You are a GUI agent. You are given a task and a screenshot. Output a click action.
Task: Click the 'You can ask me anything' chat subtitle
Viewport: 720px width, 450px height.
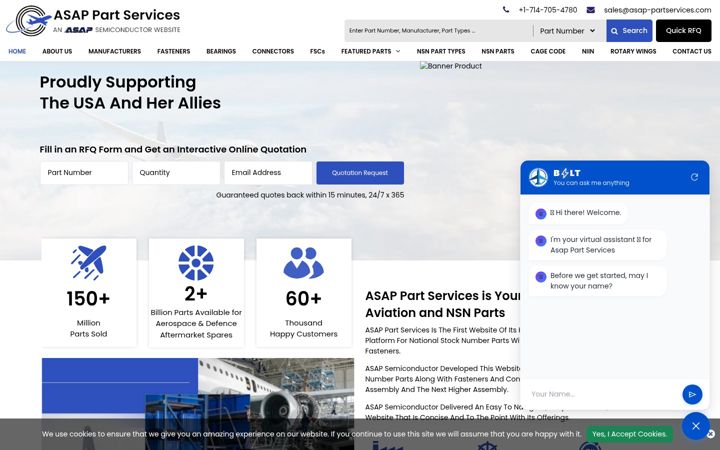[591, 183]
